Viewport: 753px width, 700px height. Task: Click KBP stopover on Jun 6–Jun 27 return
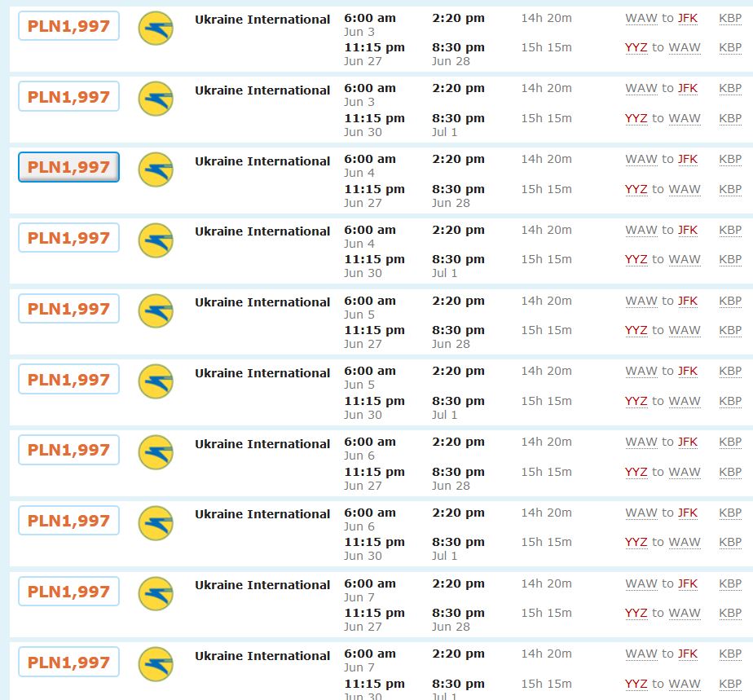point(730,472)
